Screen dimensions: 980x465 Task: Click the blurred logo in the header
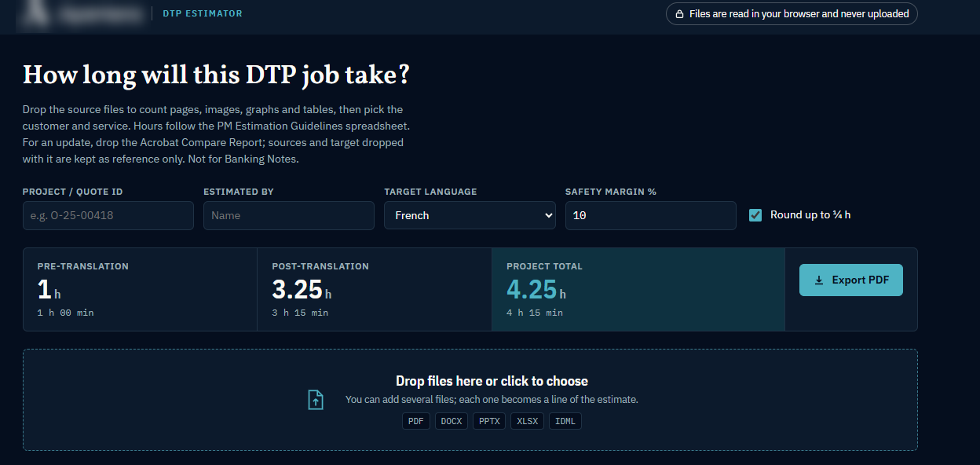83,13
